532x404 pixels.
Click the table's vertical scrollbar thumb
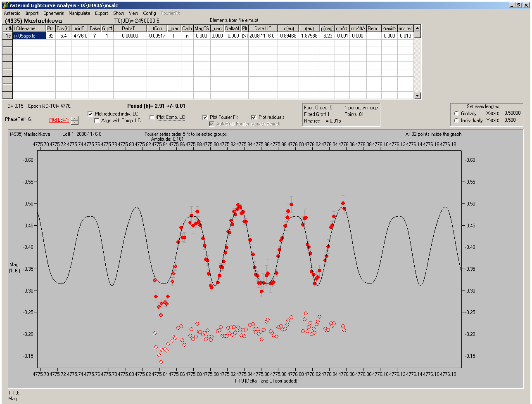tap(417, 35)
